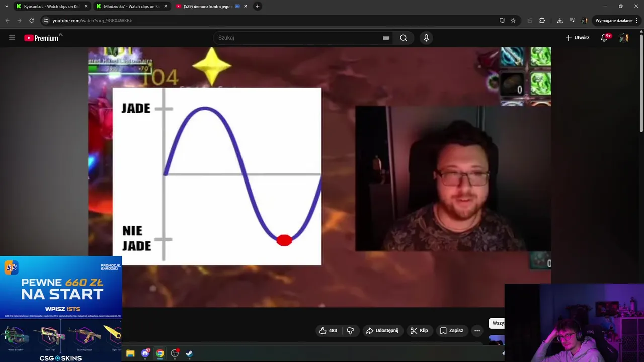Click Wymagane działanie button in Chrome toolbar
The height and width of the screenshot is (362, 644).
click(616, 21)
